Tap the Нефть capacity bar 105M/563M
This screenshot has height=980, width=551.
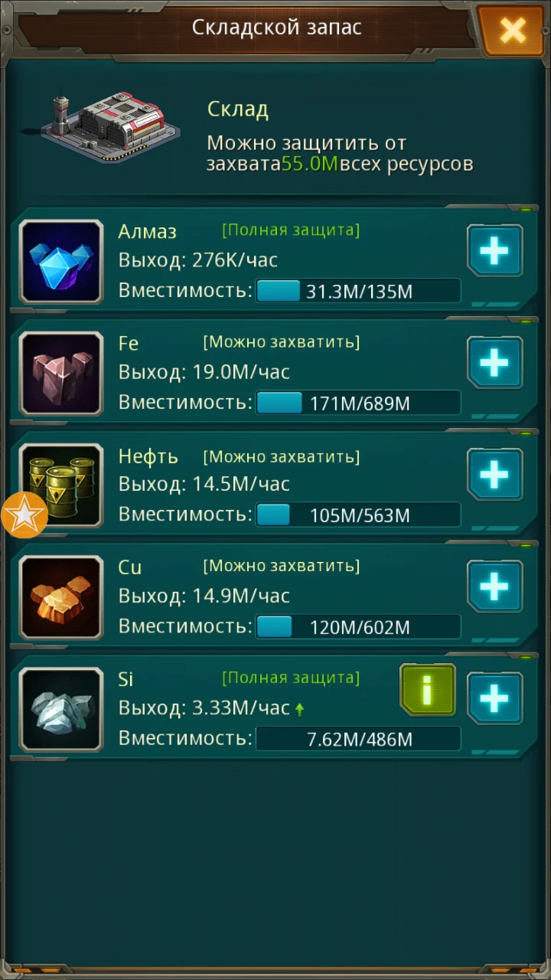[x=358, y=514]
